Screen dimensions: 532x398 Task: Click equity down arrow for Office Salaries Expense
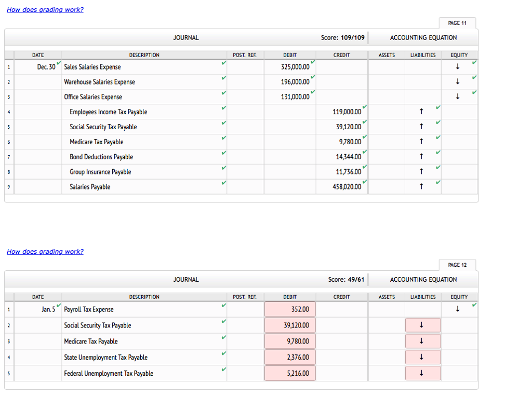coord(457,97)
